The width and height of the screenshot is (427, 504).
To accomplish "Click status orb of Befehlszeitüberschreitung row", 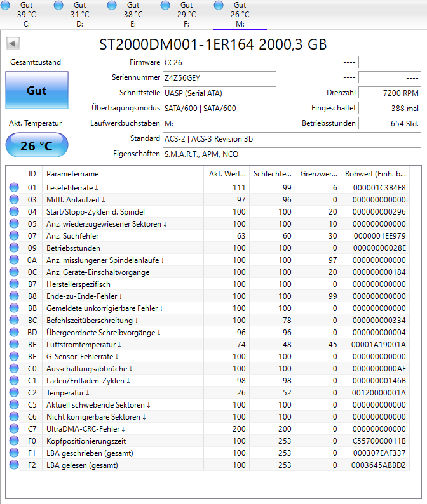I will pyautogui.click(x=14, y=320).
